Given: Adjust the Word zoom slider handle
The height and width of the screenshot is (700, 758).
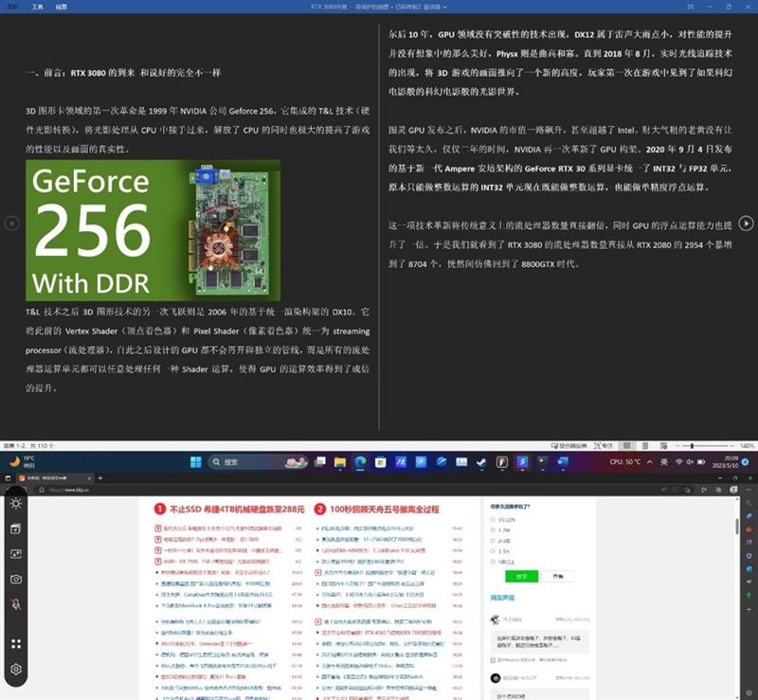Looking at the screenshot, I should pyautogui.click(x=693, y=446).
